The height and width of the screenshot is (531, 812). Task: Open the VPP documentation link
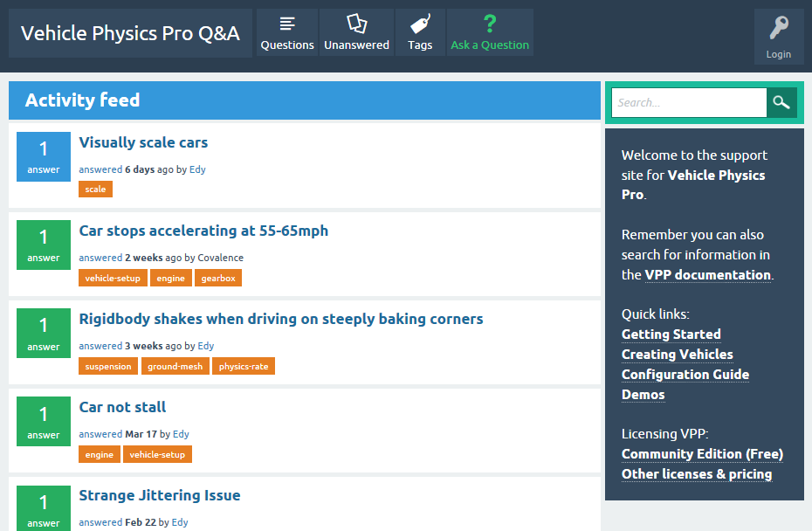pos(707,274)
